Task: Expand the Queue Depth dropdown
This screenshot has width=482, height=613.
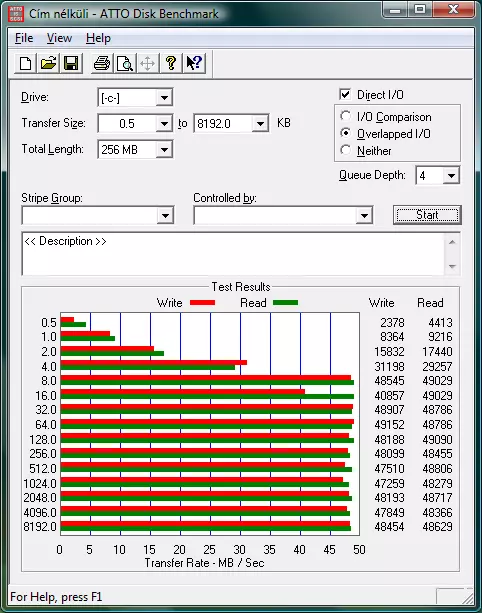Action: [451, 176]
